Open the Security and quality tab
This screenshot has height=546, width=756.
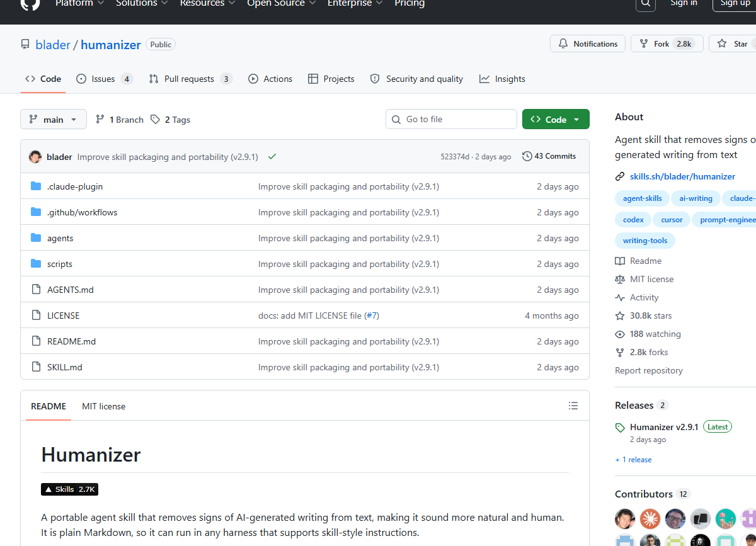pyautogui.click(x=416, y=79)
